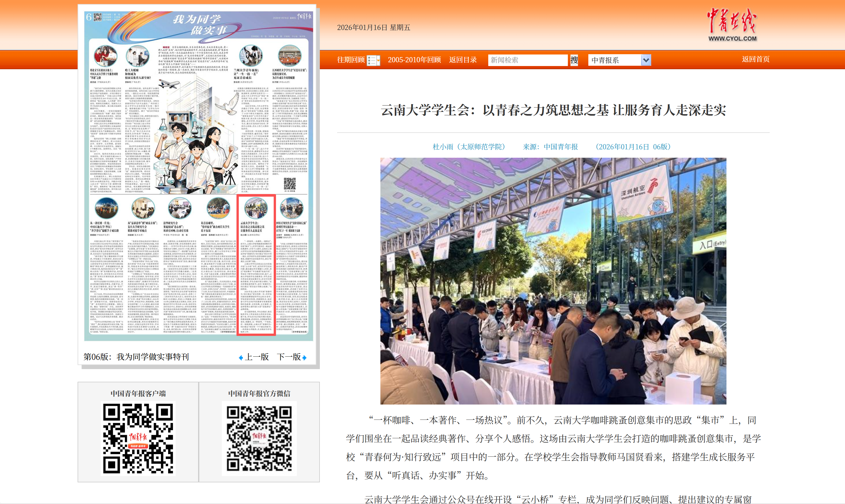Click the 中青在线 cyol.com logo
845x504 pixels.
click(x=732, y=25)
